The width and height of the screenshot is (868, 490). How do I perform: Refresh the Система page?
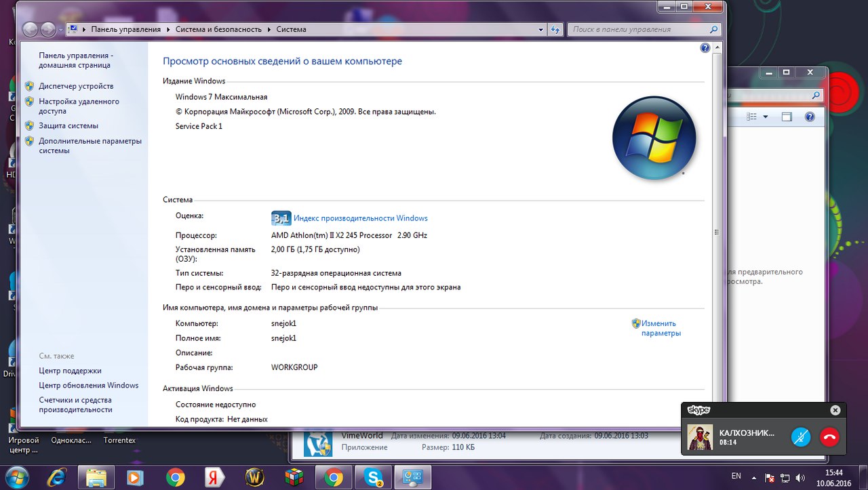[555, 30]
